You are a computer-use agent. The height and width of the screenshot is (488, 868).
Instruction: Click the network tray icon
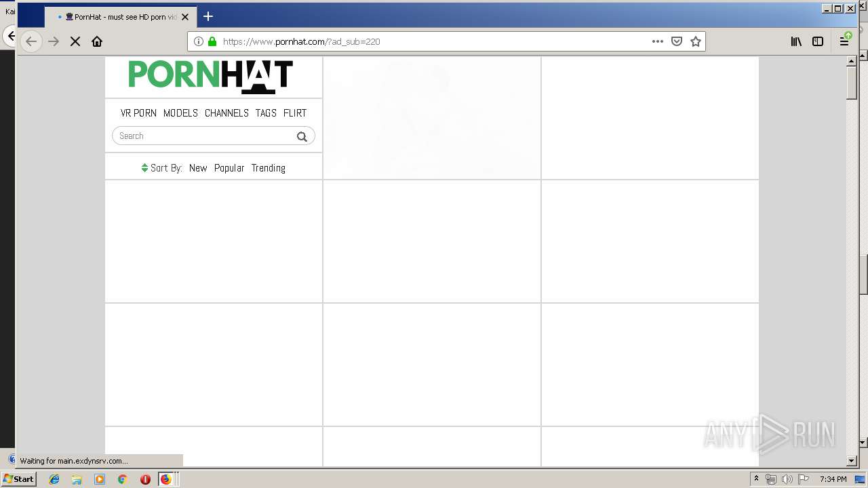pos(771,479)
